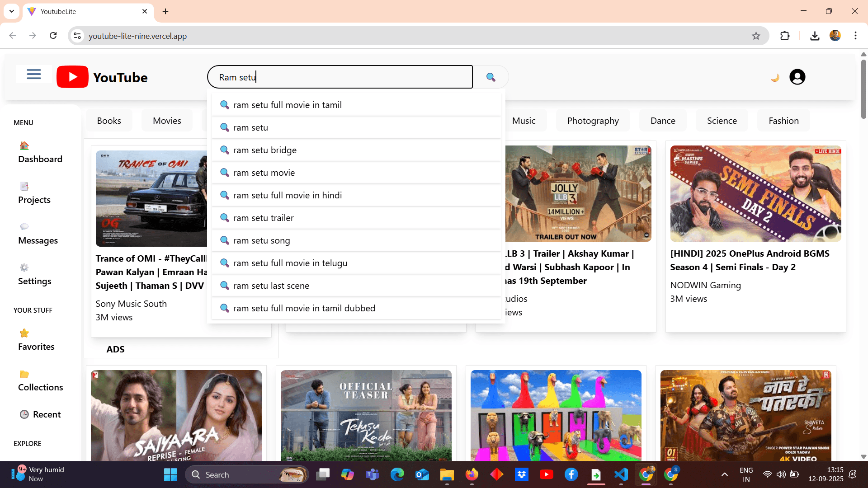The height and width of the screenshot is (488, 868).
Task: Click Sony Music South channel name
Action: coord(131,304)
